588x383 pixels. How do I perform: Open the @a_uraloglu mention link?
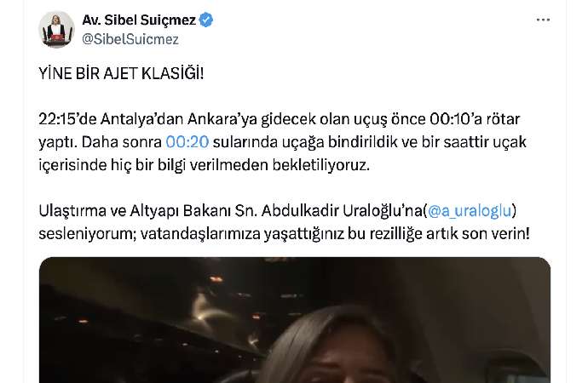pos(470,211)
